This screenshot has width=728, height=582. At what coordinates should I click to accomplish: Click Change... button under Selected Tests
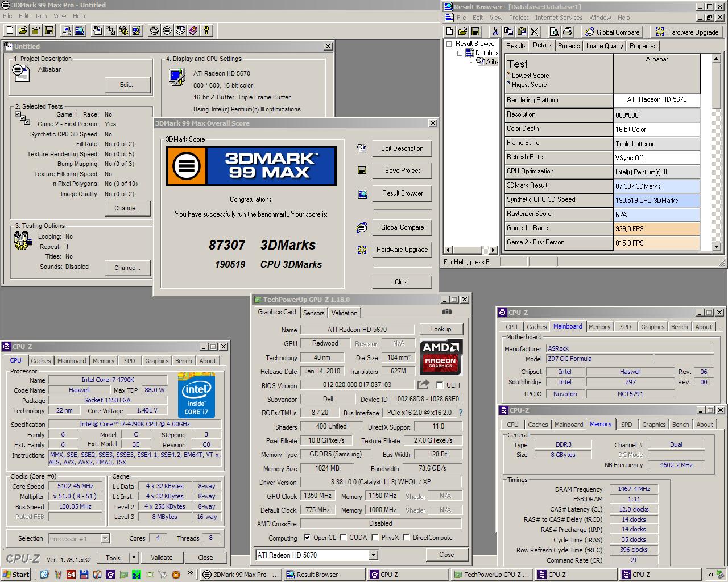127,208
